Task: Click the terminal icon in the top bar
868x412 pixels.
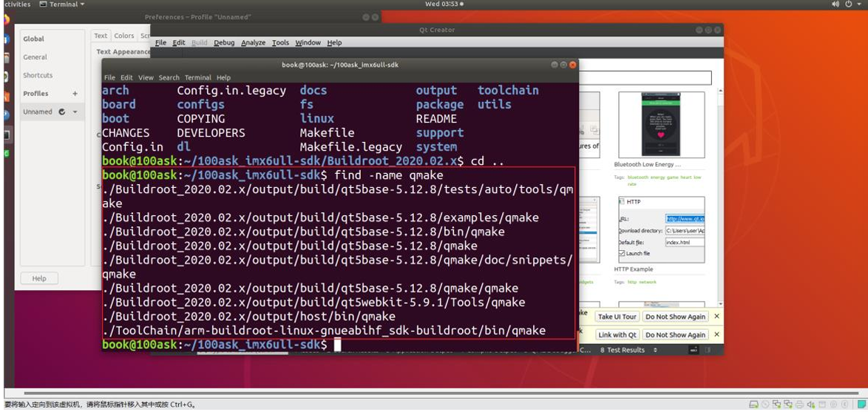Action: click(x=43, y=4)
